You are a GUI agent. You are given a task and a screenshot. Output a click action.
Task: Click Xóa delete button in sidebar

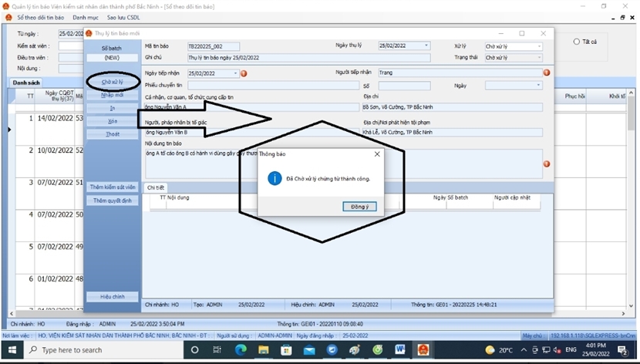tap(113, 121)
